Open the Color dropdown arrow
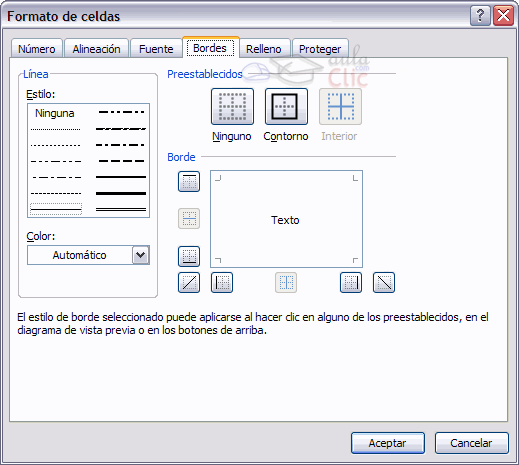 [141, 255]
